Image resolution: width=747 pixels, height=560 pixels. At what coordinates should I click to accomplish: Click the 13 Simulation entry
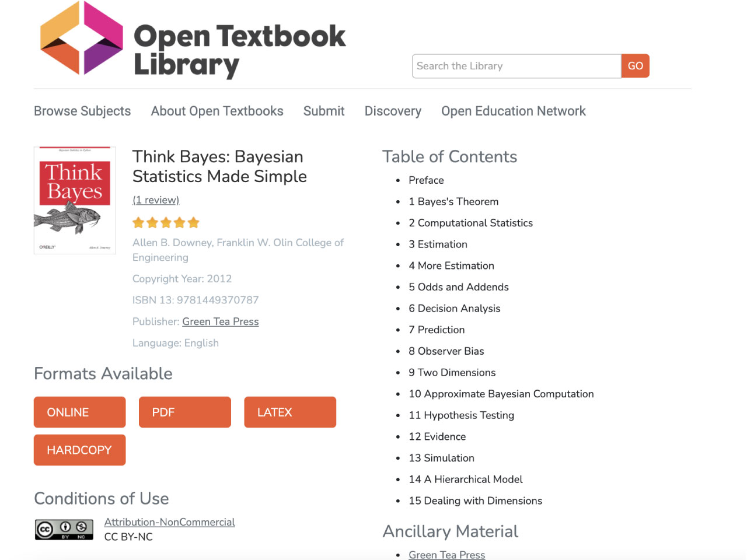441,458
